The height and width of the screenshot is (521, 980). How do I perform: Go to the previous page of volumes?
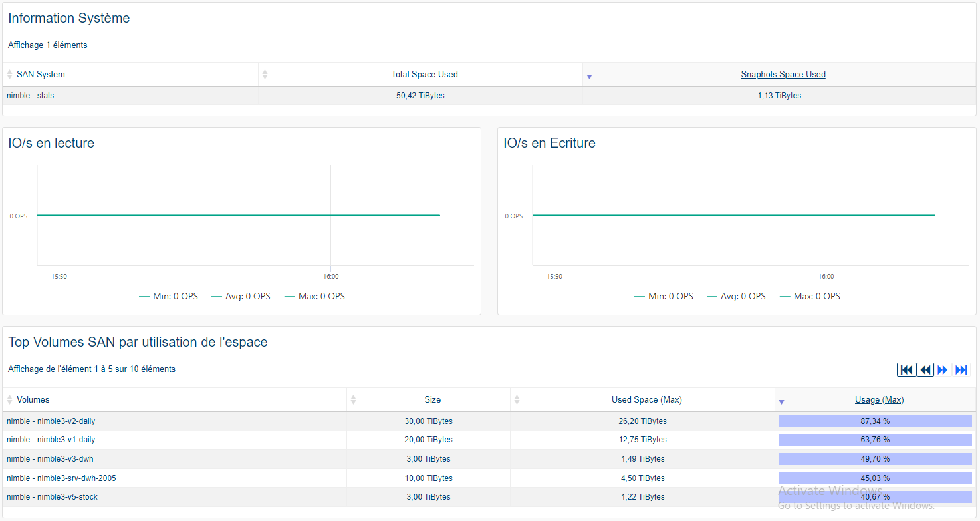pyautogui.click(x=925, y=370)
